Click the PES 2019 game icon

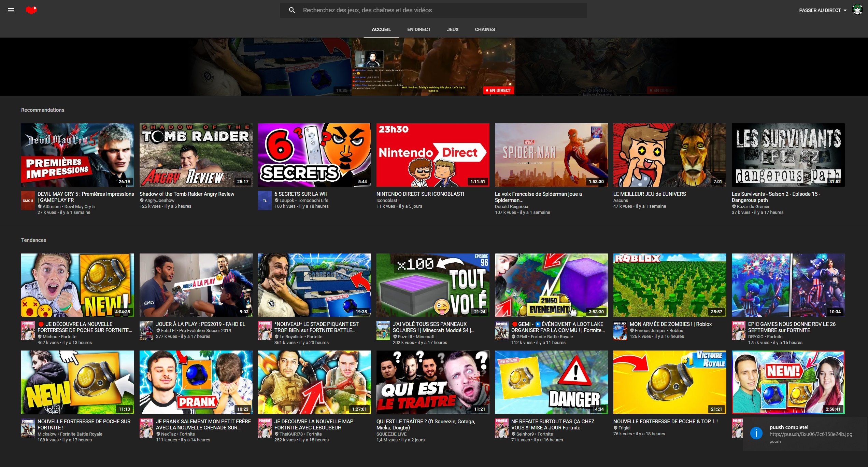[146, 331]
